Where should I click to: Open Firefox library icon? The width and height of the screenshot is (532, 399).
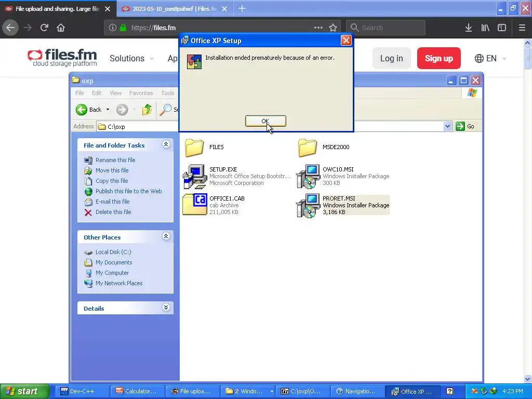485,28
